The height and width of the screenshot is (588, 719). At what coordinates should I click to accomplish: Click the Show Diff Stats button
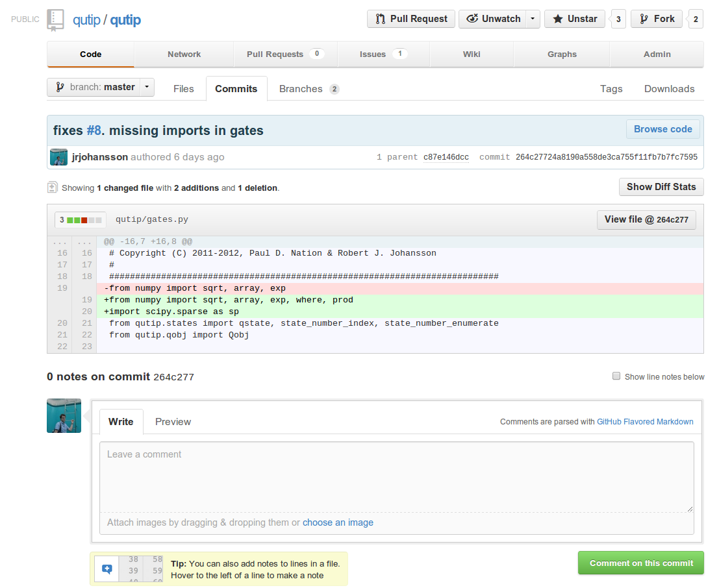click(x=661, y=187)
